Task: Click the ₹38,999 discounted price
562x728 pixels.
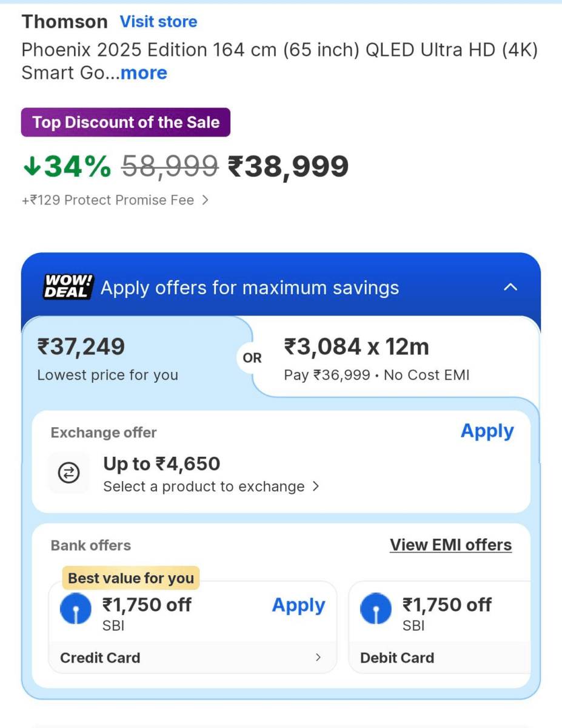Action: (288, 167)
